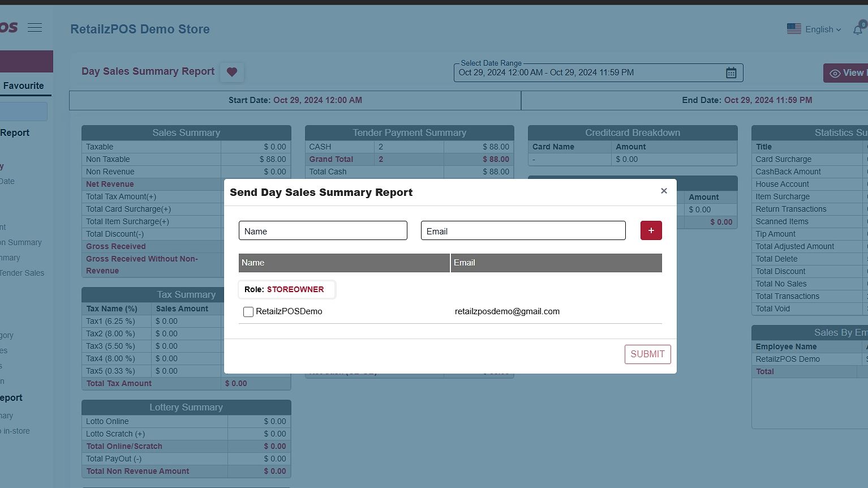
Task: Click the red plus add recipient button
Action: pyautogui.click(x=651, y=230)
